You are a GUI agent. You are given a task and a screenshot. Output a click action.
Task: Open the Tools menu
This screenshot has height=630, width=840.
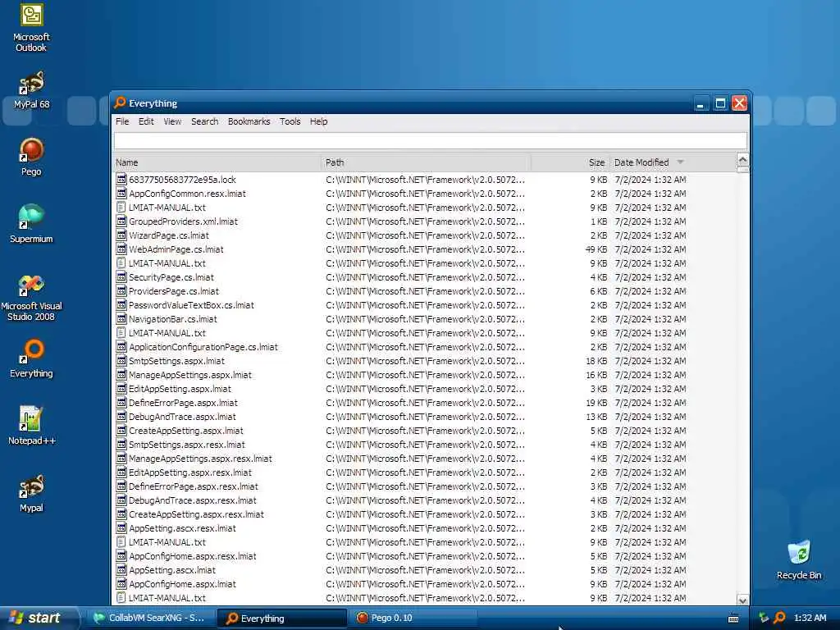(x=290, y=121)
